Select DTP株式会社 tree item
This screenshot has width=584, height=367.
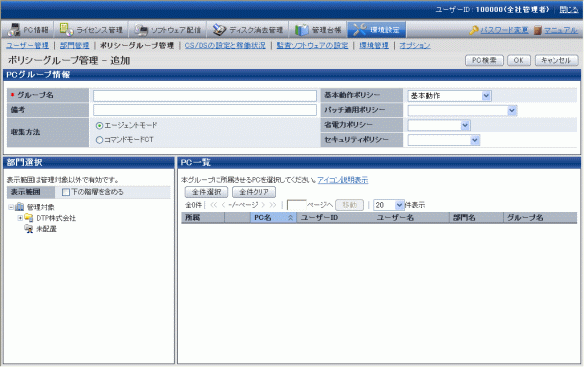(56, 218)
